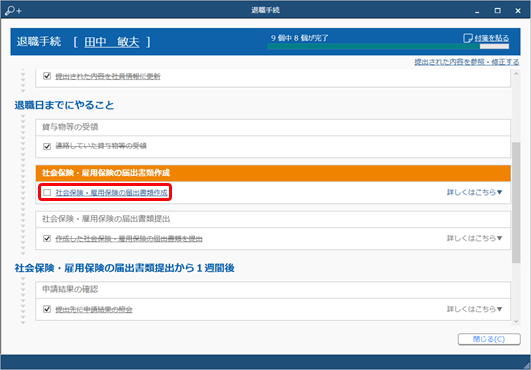Open the 社会保険・雇用保険の届出書類作成 task link
The height and width of the screenshot is (370, 531).
(111, 193)
